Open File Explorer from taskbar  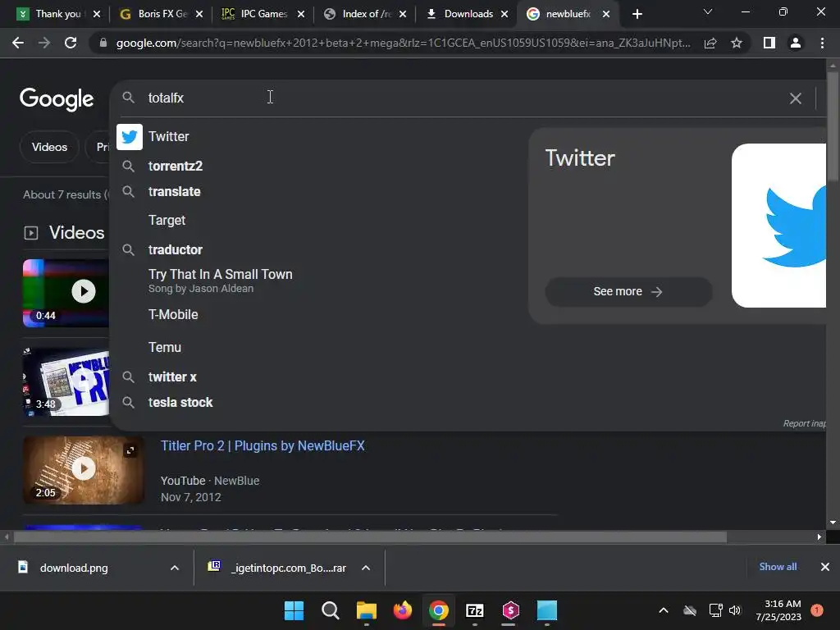coord(367,610)
